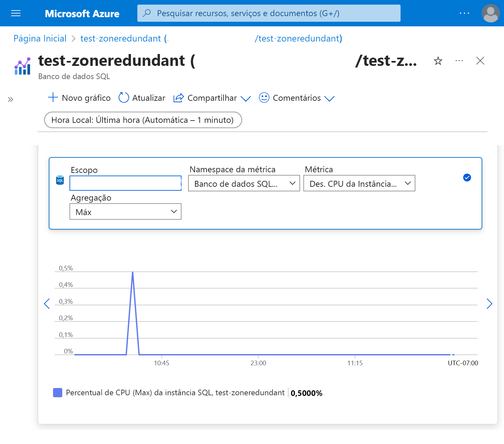Click the CPU legend color swatch
Viewport: 504px width, 444px height.
click(58, 393)
